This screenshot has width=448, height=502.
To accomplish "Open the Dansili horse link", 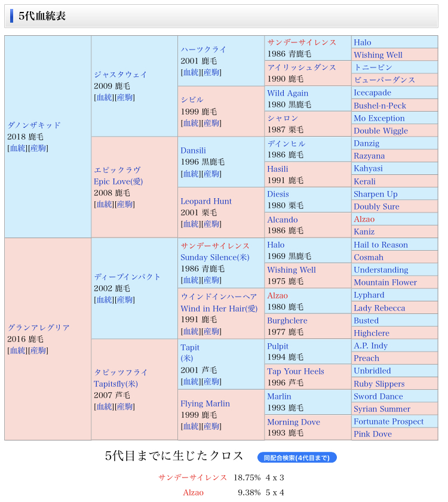I will (x=193, y=150).
